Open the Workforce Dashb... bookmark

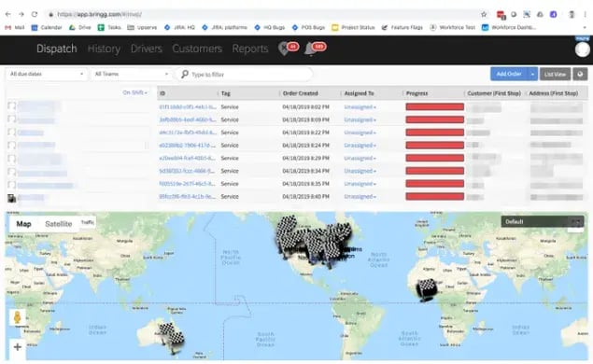[x=509, y=28]
